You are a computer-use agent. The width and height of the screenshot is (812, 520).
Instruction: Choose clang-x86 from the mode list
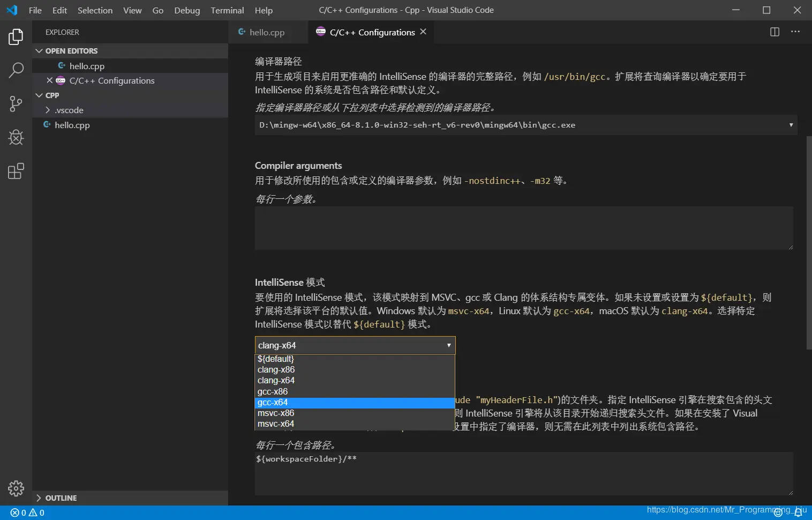click(355, 370)
